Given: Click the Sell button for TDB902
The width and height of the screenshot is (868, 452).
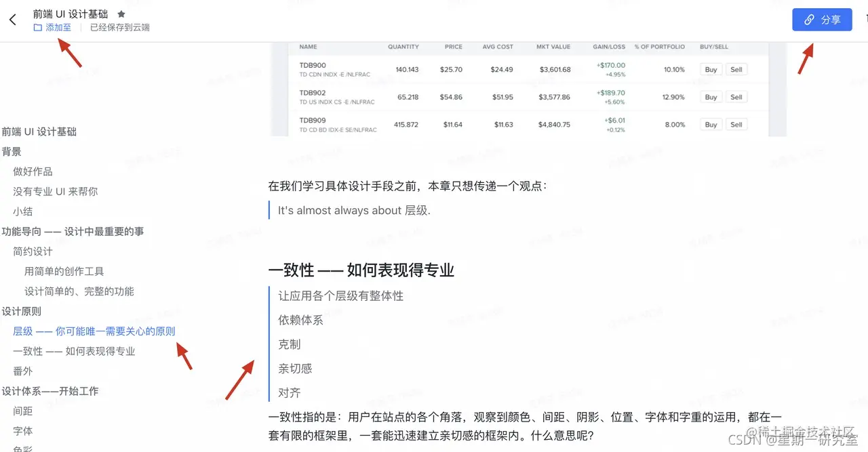Looking at the screenshot, I should coord(736,97).
